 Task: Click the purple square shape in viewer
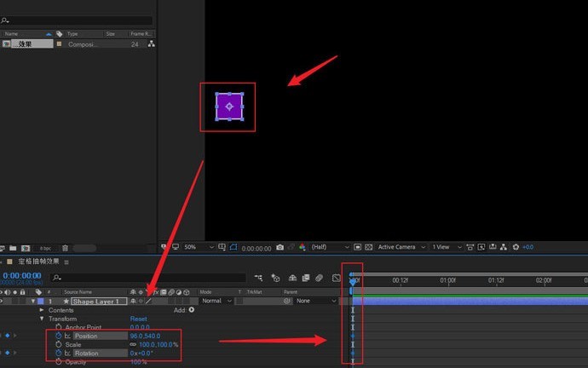[229, 106]
